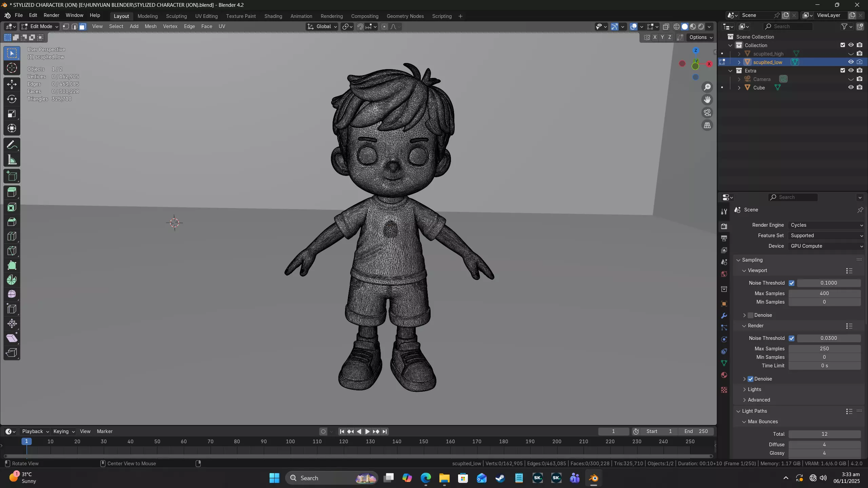Image resolution: width=868 pixels, height=488 pixels.
Task: Open the Edit Mode dropdown
Action: click(x=40, y=26)
